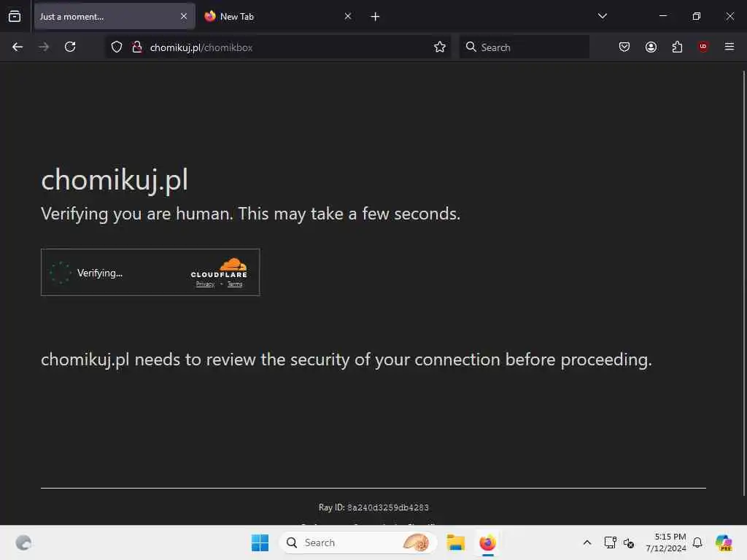
Task: Show hidden system tray icons
Action: (587, 542)
